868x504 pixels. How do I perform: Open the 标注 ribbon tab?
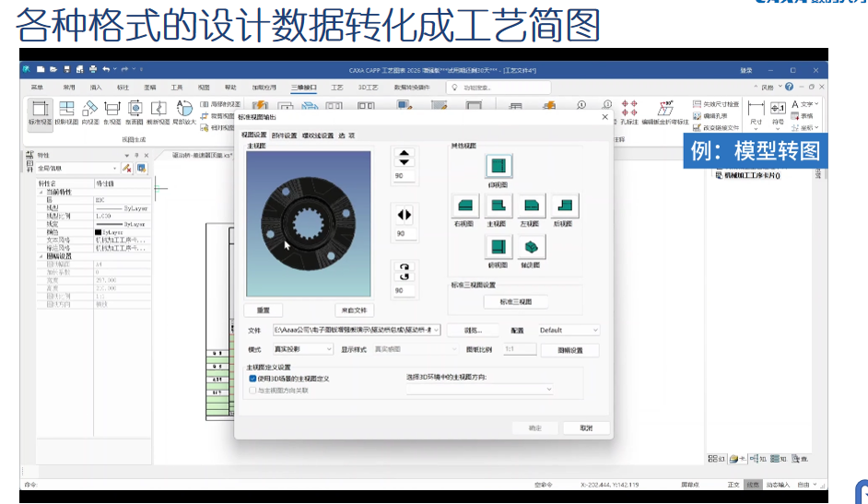[x=123, y=88]
